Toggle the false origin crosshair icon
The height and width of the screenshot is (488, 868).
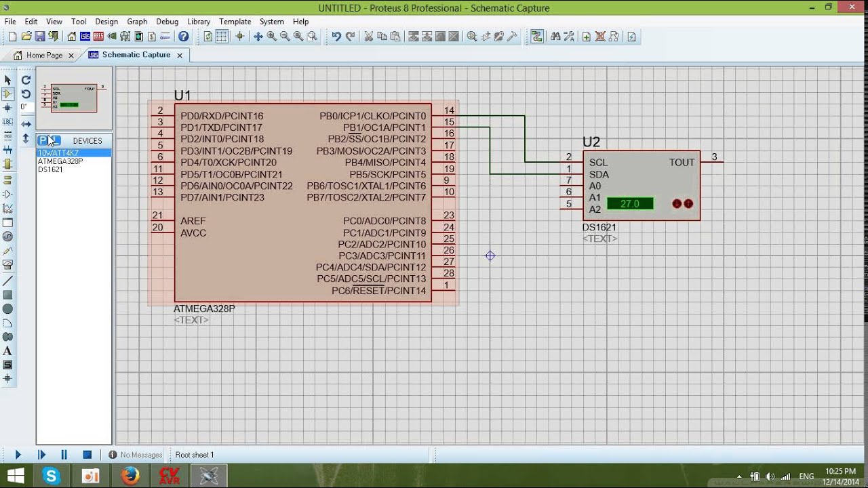239,37
